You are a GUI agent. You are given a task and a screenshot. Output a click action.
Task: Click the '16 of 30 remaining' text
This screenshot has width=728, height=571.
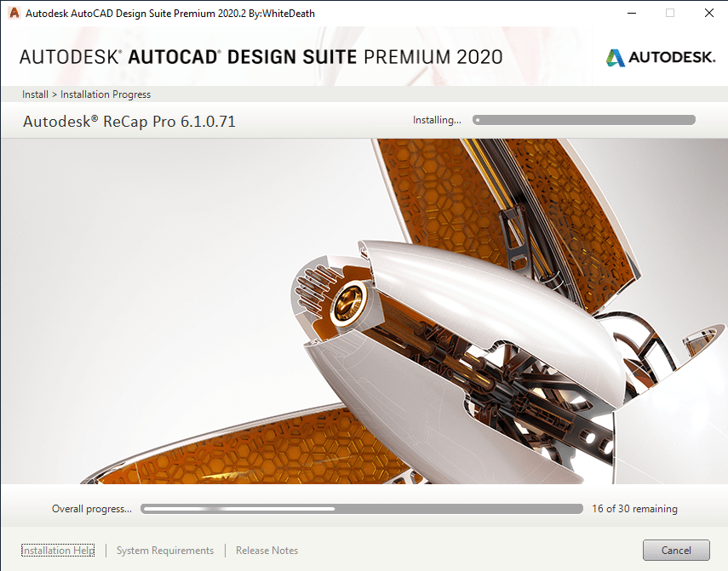[634, 509]
